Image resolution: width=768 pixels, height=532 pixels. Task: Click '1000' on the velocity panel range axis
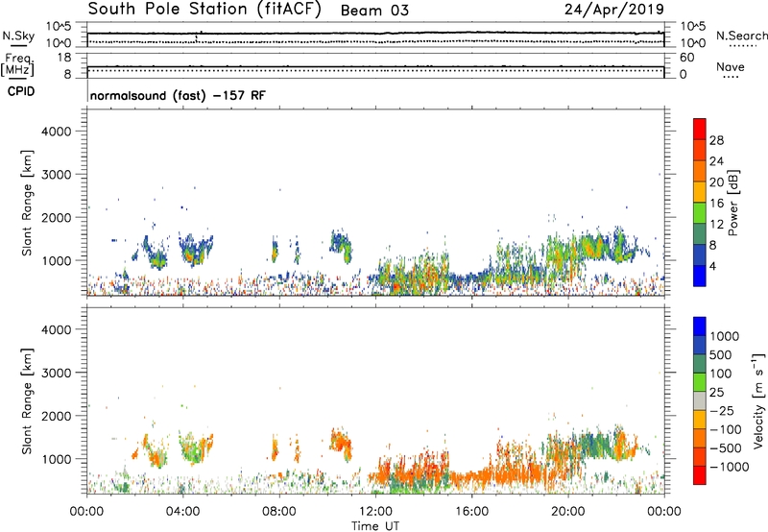(57, 459)
